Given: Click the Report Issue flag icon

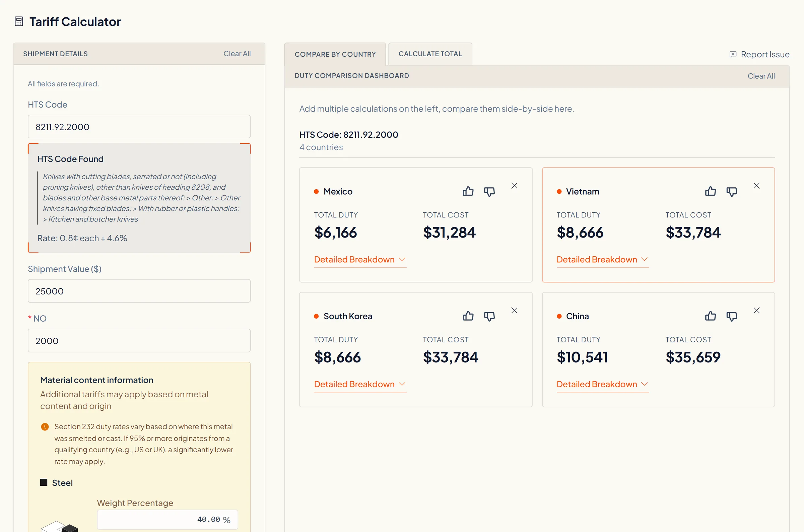Looking at the screenshot, I should point(733,54).
